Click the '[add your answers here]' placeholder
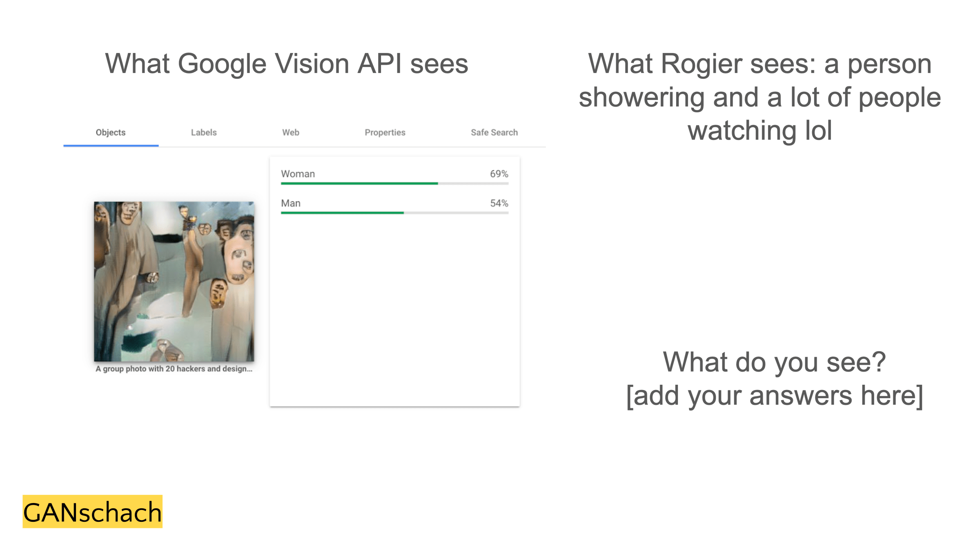The width and height of the screenshot is (980, 543). pos(774,395)
